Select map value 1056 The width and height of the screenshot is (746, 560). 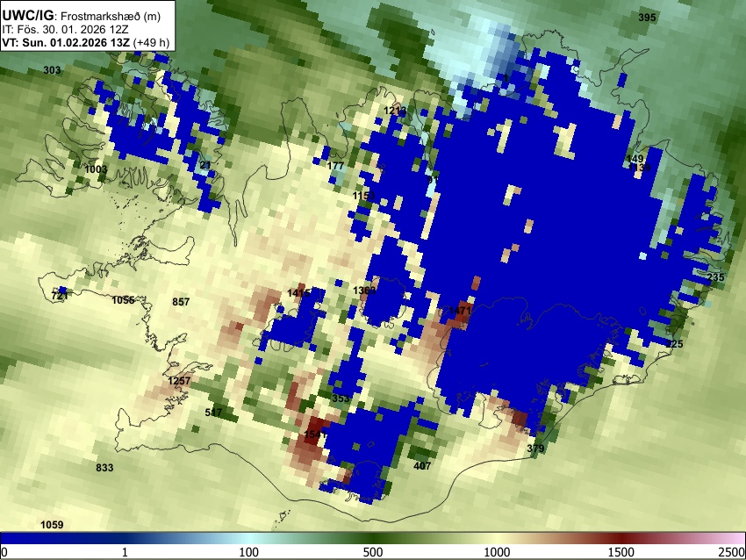123,299
